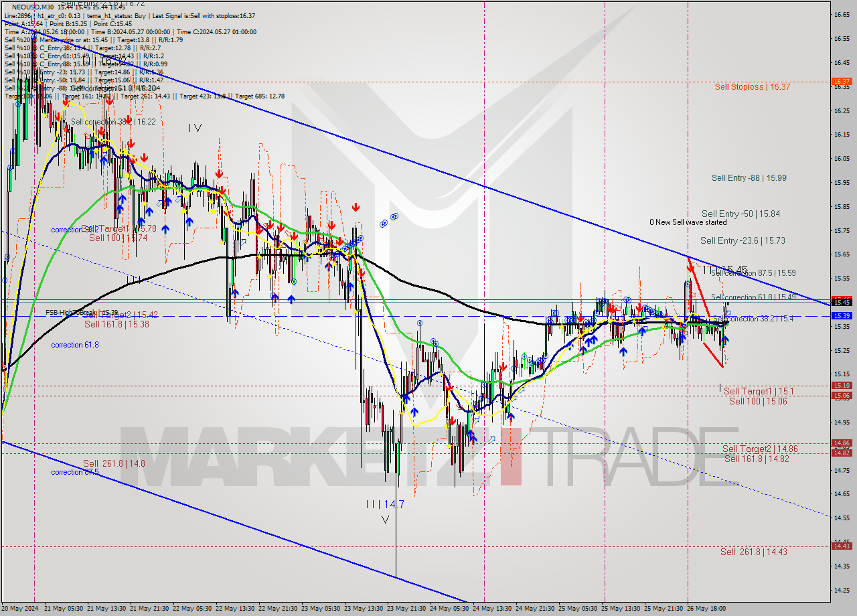Select the 'Sell Target2 | 14.86' label
The image size is (857, 616).
760,449
